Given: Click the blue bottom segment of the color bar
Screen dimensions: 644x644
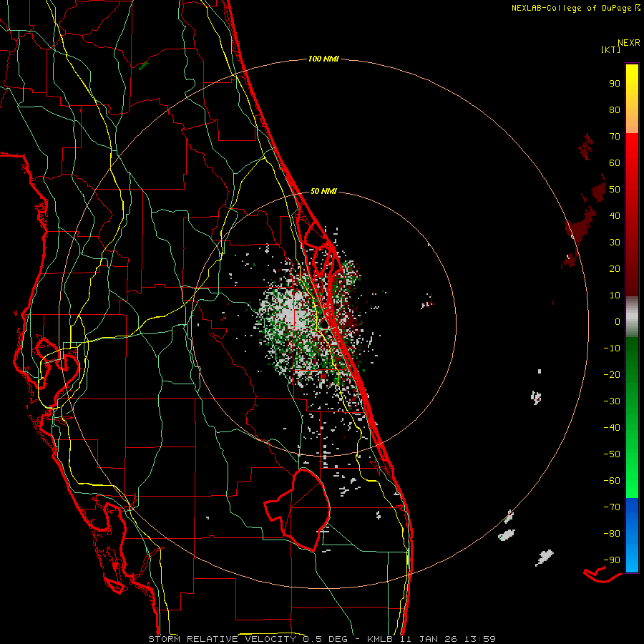Looking at the screenshot, I should point(632,535).
